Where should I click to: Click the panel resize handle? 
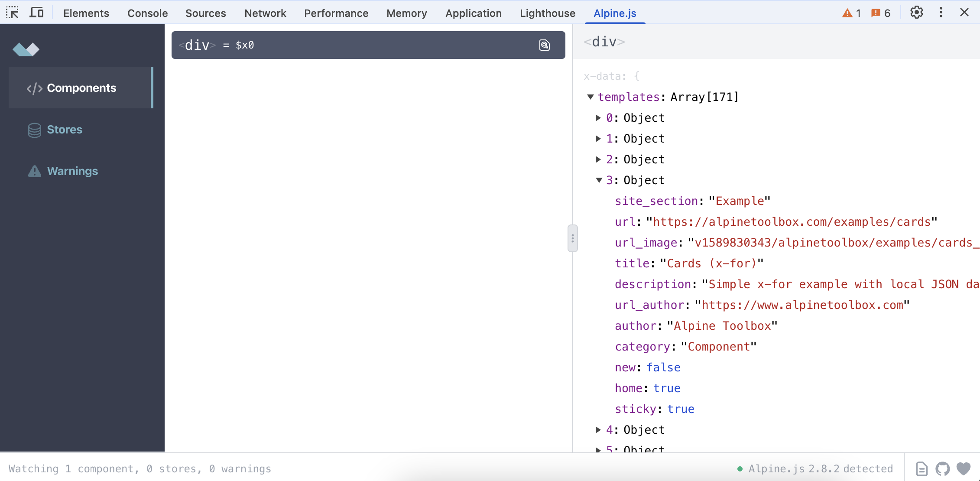tap(572, 238)
